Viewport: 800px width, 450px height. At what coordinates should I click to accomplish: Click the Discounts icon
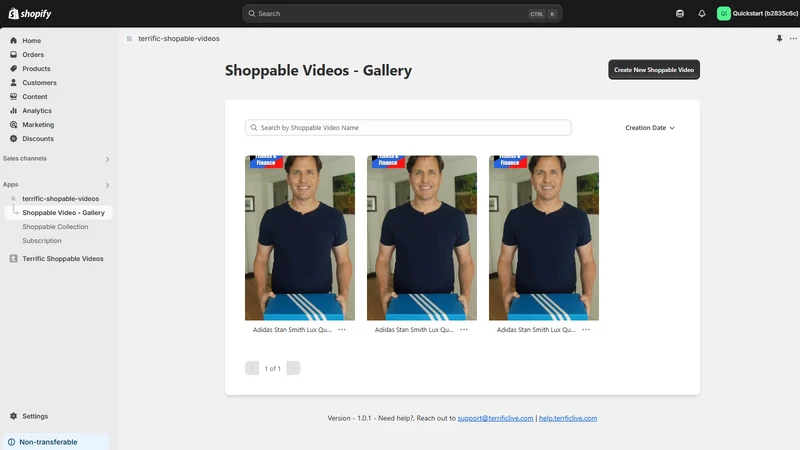13,138
